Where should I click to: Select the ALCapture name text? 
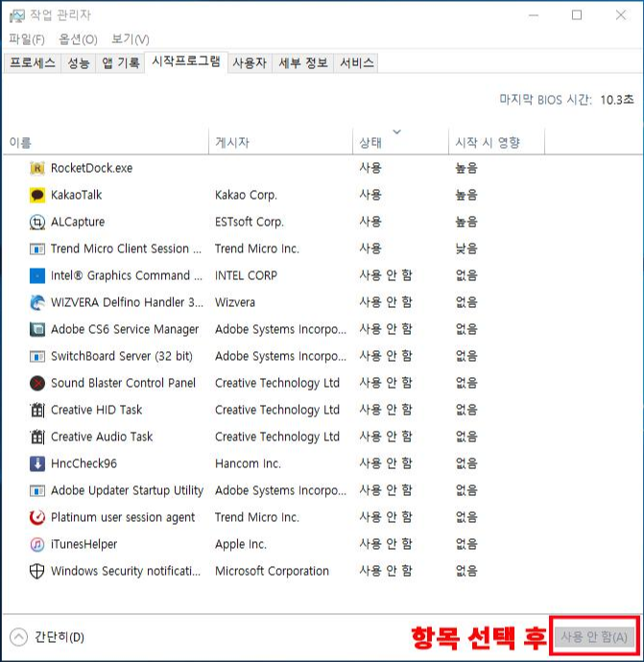(78, 222)
